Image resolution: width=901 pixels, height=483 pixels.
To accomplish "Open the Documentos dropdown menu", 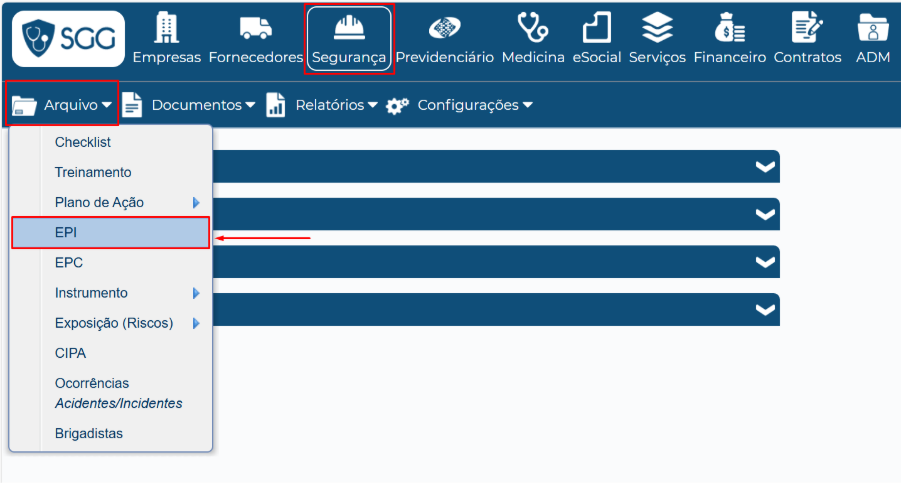I will [x=190, y=105].
